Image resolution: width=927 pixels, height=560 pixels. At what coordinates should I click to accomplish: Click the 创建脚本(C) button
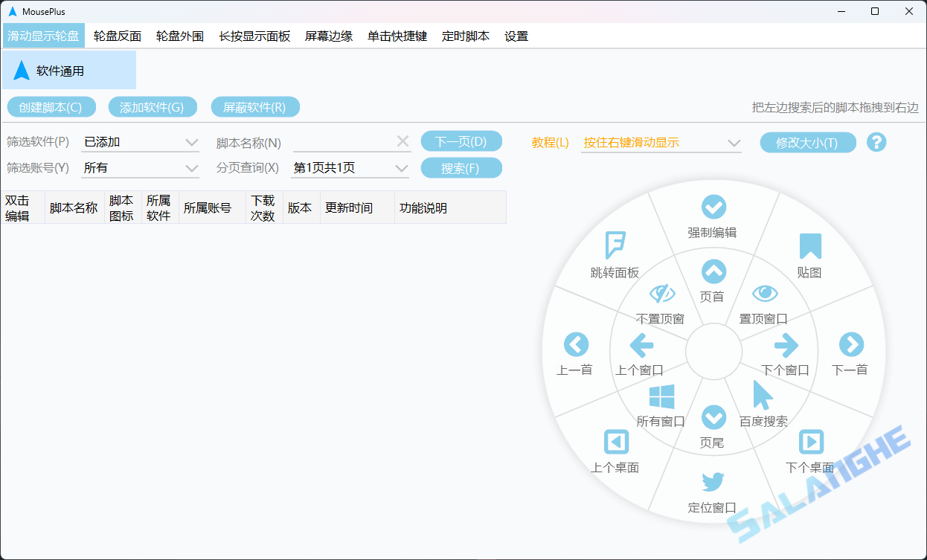(51, 106)
